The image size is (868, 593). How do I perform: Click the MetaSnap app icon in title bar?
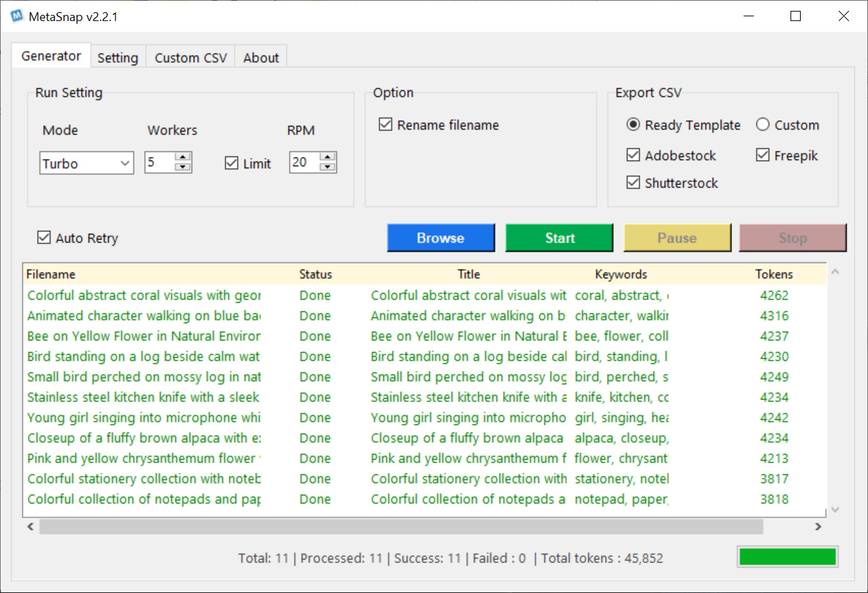(18, 17)
